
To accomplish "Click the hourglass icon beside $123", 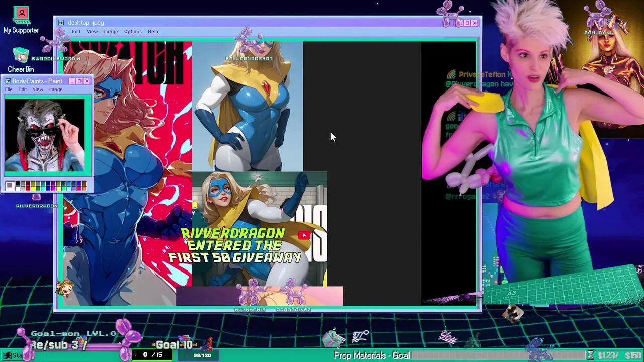I will [x=591, y=355].
